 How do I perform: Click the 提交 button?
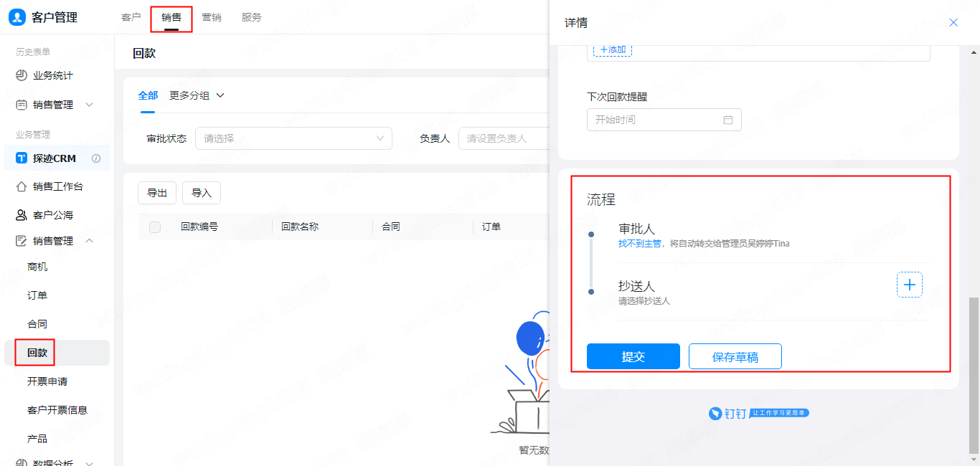[x=633, y=356]
